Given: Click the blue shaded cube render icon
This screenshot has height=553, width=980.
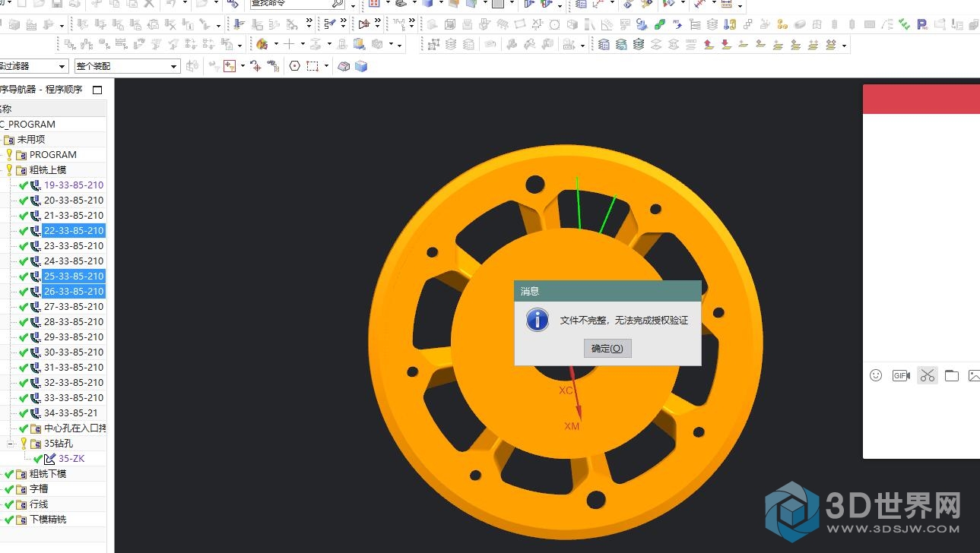Looking at the screenshot, I should coord(361,66).
